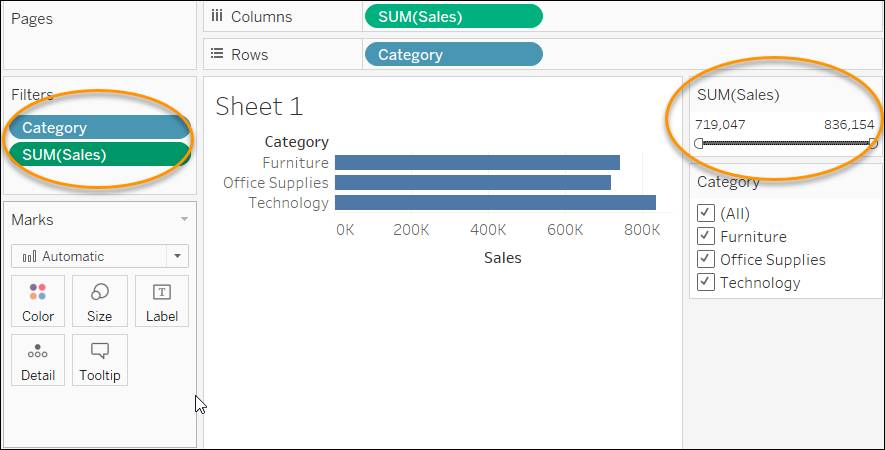Click the Category filter pill
Screen dimensions: 885x450
99,128
